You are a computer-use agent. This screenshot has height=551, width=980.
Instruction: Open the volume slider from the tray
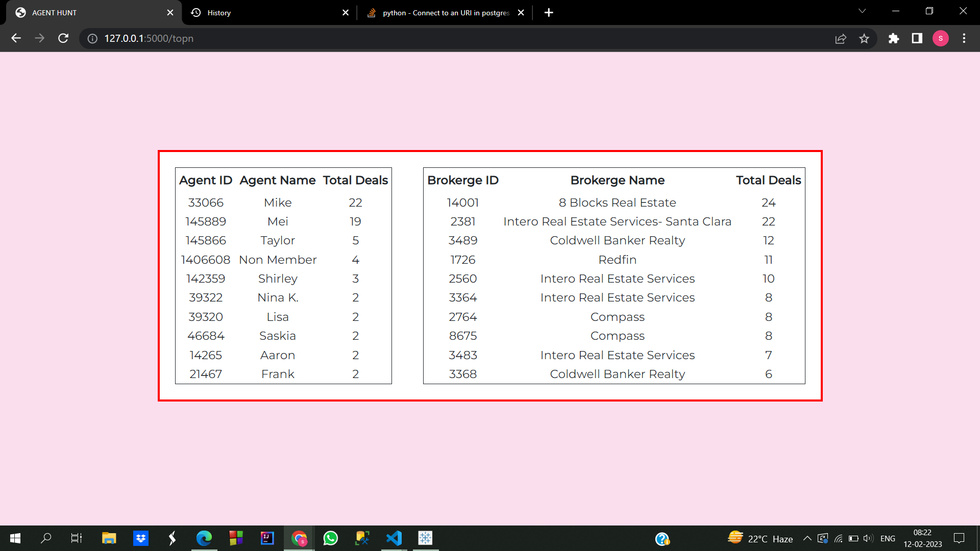click(x=868, y=538)
